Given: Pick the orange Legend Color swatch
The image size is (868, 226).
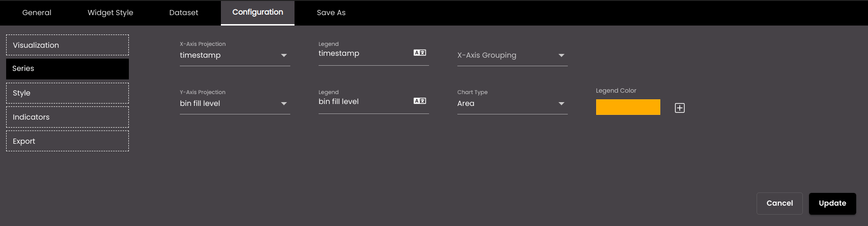Looking at the screenshot, I should (x=628, y=107).
